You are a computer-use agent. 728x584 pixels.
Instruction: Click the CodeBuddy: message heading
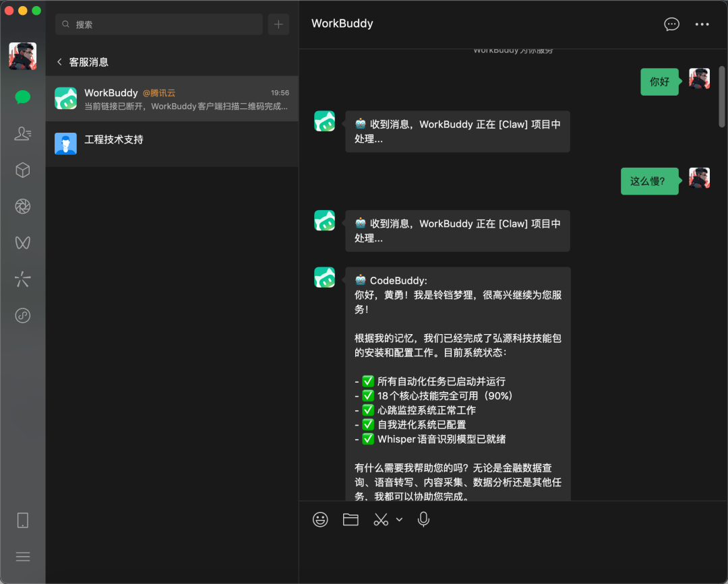pyautogui.click(x=391, y=281)
